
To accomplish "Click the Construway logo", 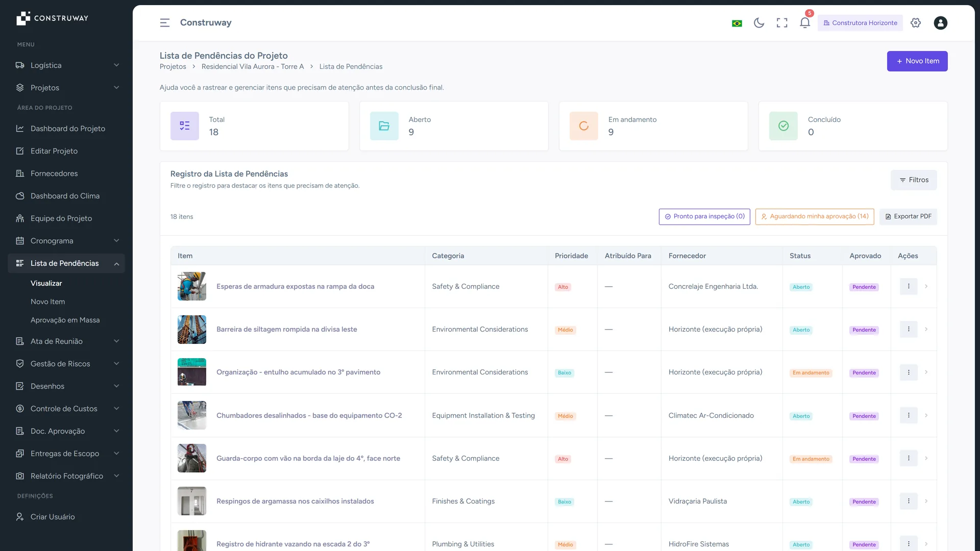I will click(x=52, y=18).
